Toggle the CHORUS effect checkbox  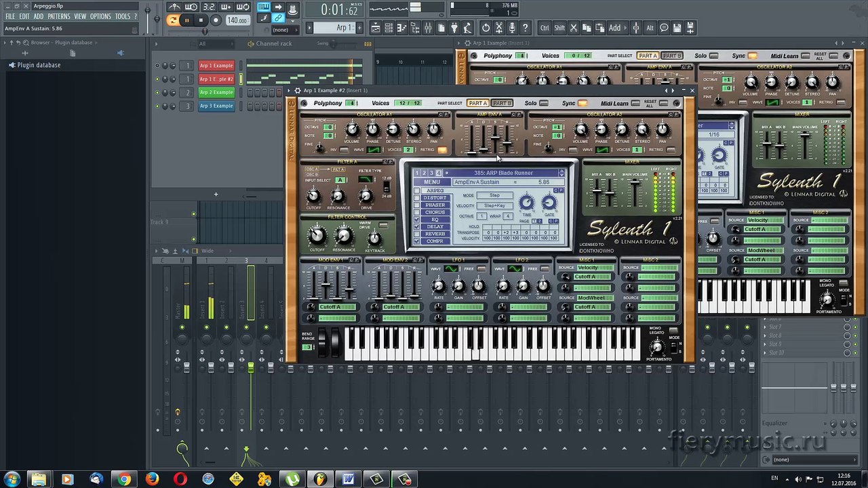(x=416, y=212)
